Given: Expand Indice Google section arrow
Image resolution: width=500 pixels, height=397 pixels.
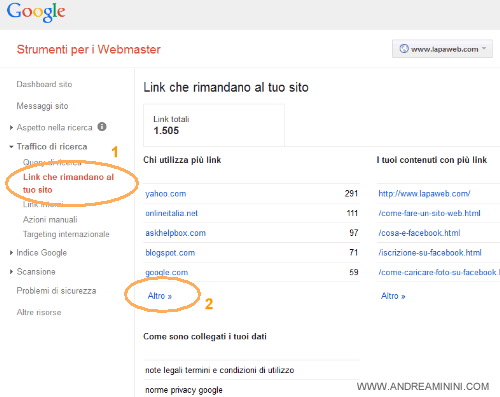Looking at the screenshot, I should point(11,253).
